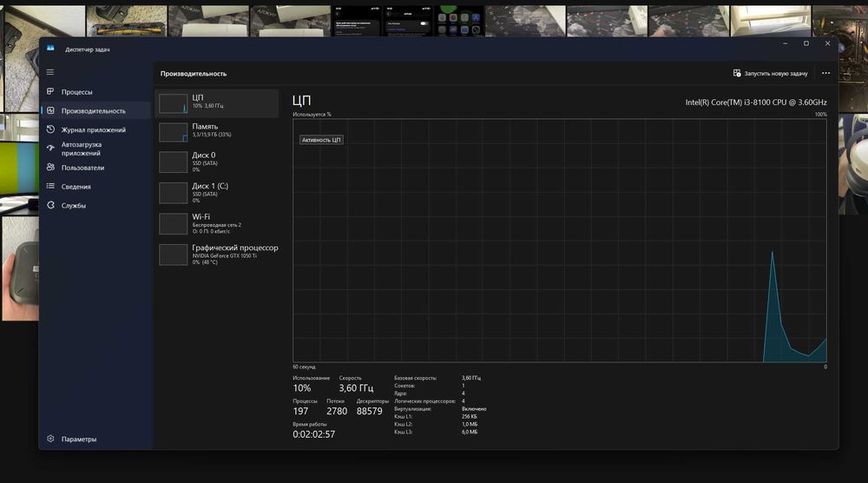The width and height of the screenshot is (868, 483).
Task: Close the Task Manager window
Action: click(826, 43)
